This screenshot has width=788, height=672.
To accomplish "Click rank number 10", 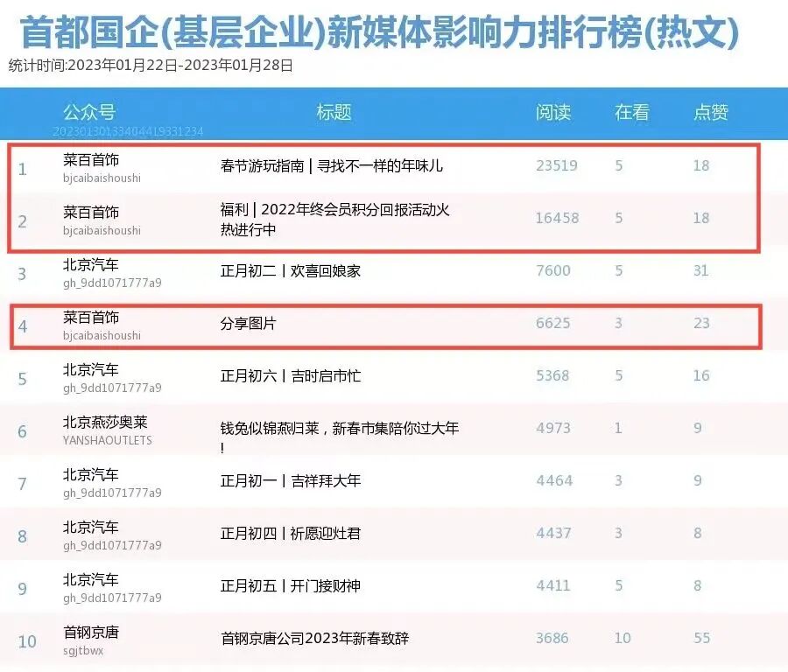I will (x=27, y=641).
